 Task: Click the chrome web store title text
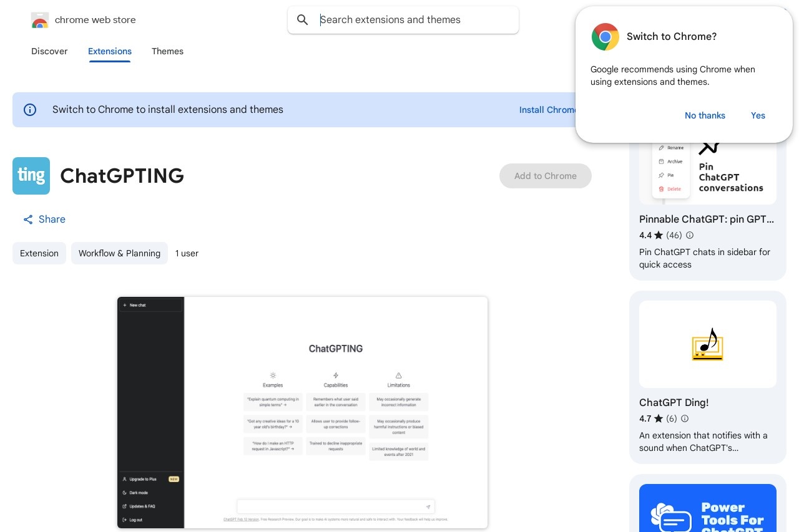point(95,20)
